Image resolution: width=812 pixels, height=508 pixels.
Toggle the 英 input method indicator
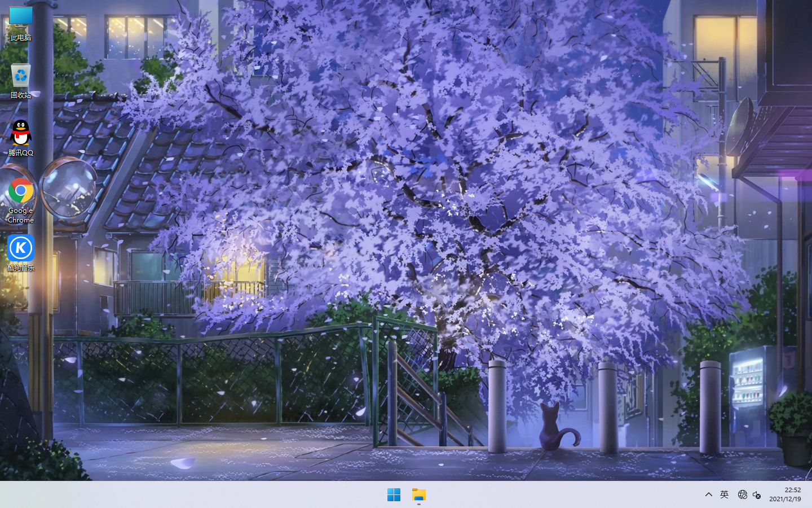click(725, 494)
